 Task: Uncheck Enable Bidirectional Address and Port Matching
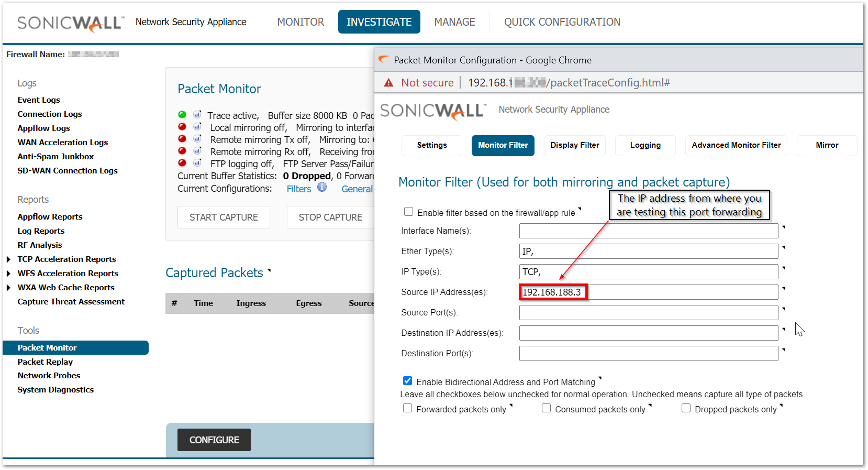[x=407, y=381]
